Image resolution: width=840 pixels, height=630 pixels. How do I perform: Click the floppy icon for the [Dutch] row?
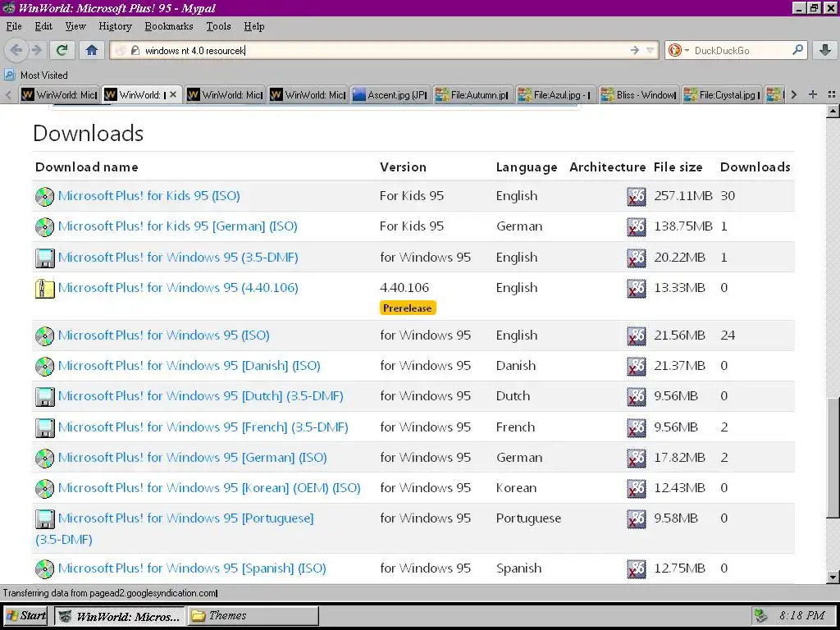click(45, 397)
